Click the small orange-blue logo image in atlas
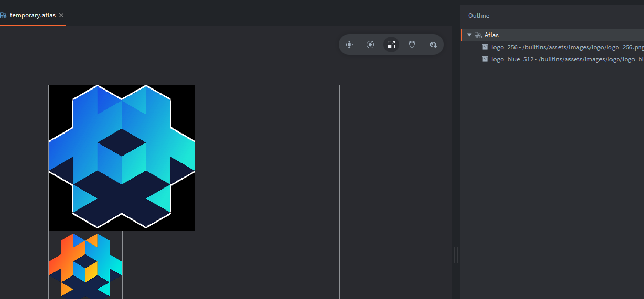644x299 pixels. click(x=85, y=265)
